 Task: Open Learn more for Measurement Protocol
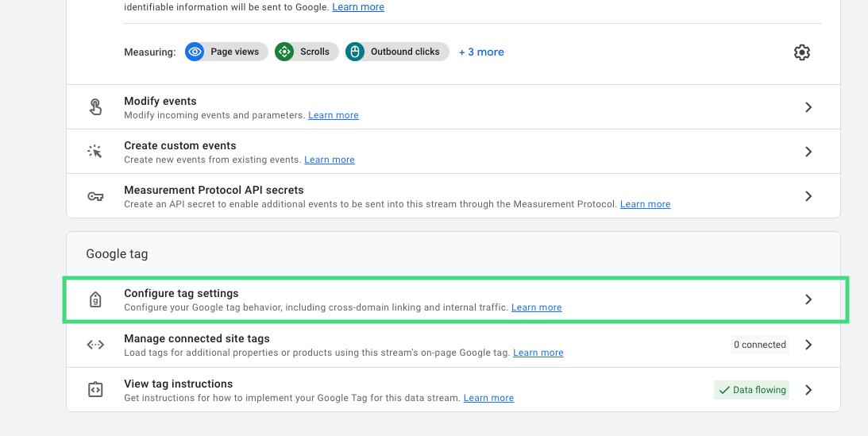645,204
